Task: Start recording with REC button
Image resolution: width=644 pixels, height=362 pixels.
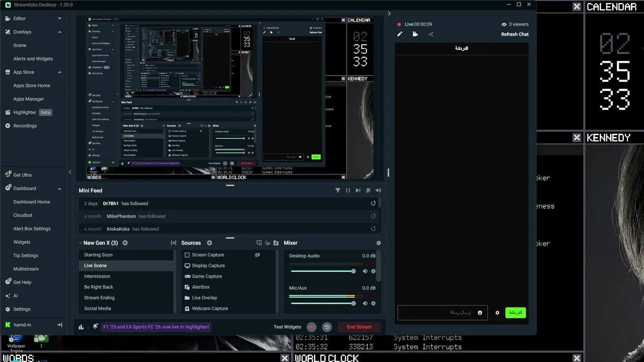Action: (311, 327)
